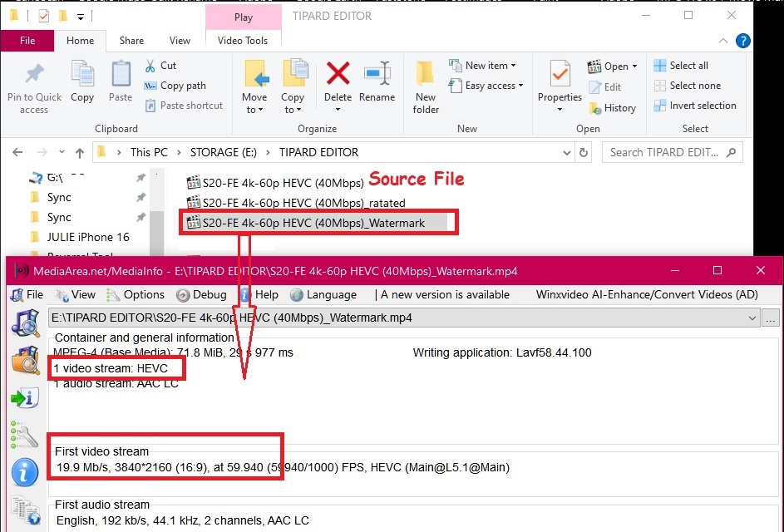This screenshot has width=784, height=532.
Task: Click the Rename icon
Action: click(x=377, y=73)
